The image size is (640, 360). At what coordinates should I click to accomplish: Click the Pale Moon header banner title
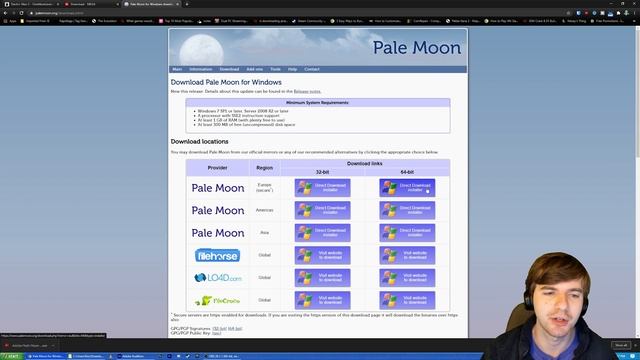click(417, 48)
